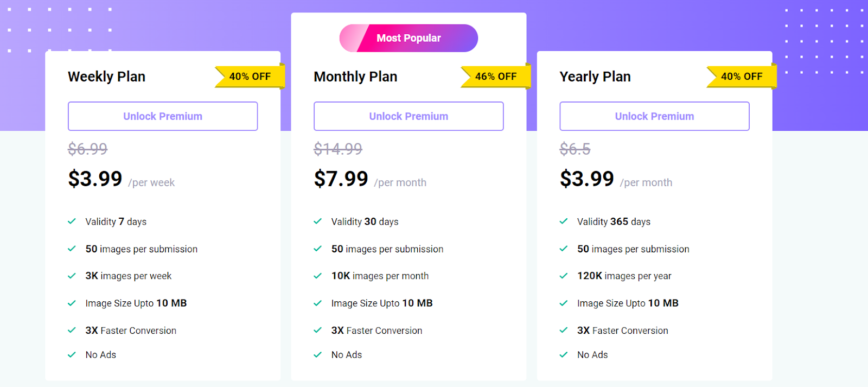Click the 40% OFF ribbon on Weekly Plan
This screenshot has height=387, width=868.
point(250,77)
